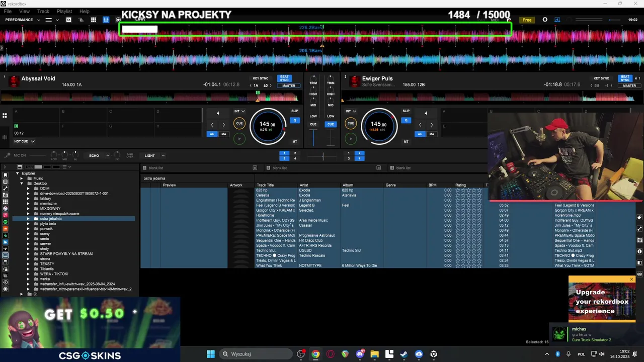
Task: Open the SoundCloud source in the sidebar
Action: coord(6,228)
